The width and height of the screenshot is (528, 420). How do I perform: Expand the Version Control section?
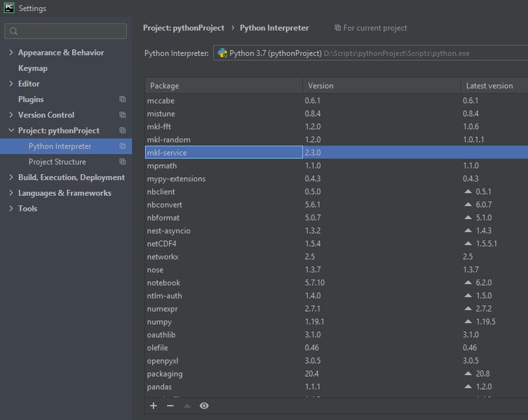tap(11, 115)
